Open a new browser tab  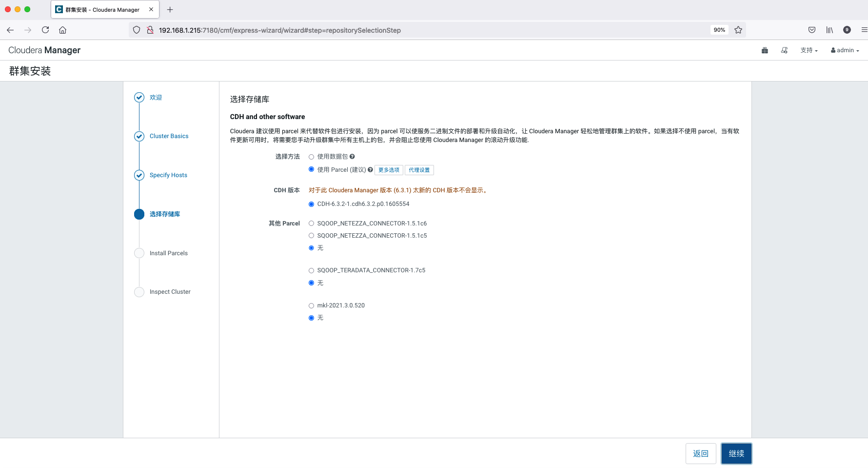170,10
